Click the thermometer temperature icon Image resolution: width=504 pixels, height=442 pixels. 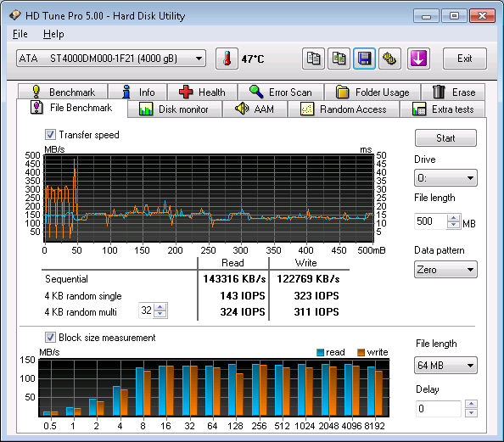[x=227, y=59]
